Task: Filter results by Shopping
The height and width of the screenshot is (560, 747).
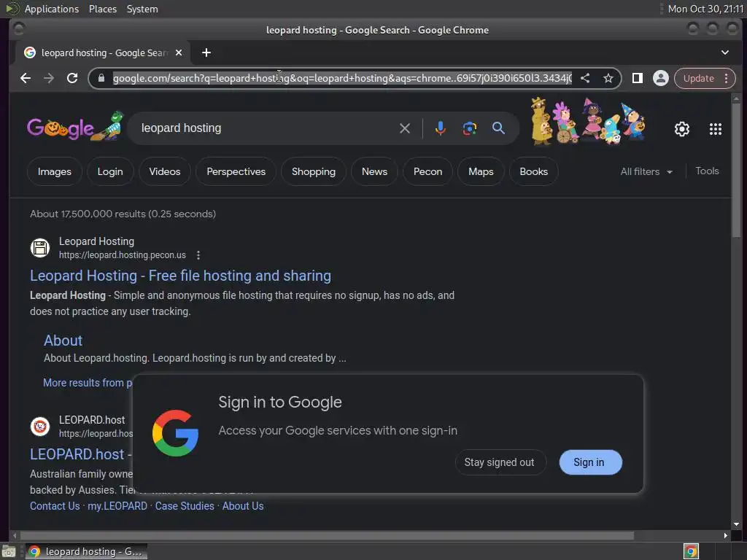Action: (314, 171)
